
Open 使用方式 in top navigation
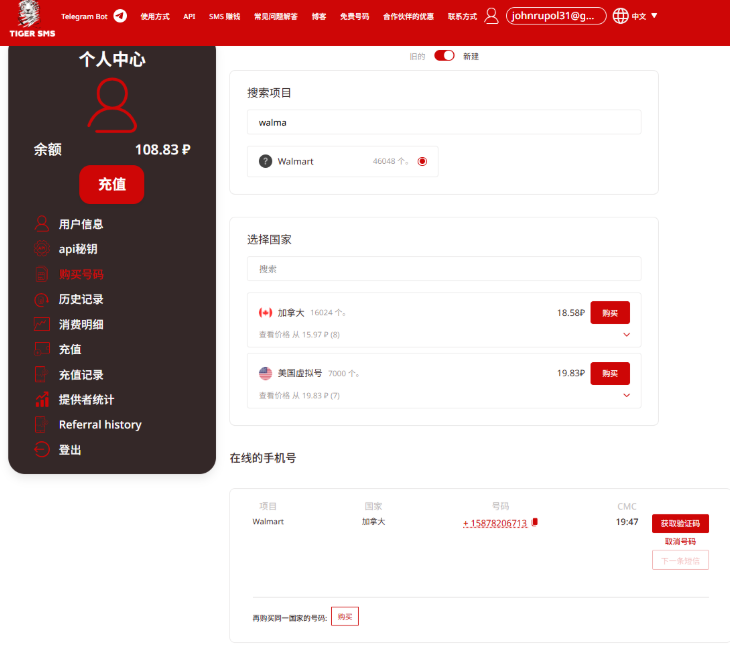point(155,17)
